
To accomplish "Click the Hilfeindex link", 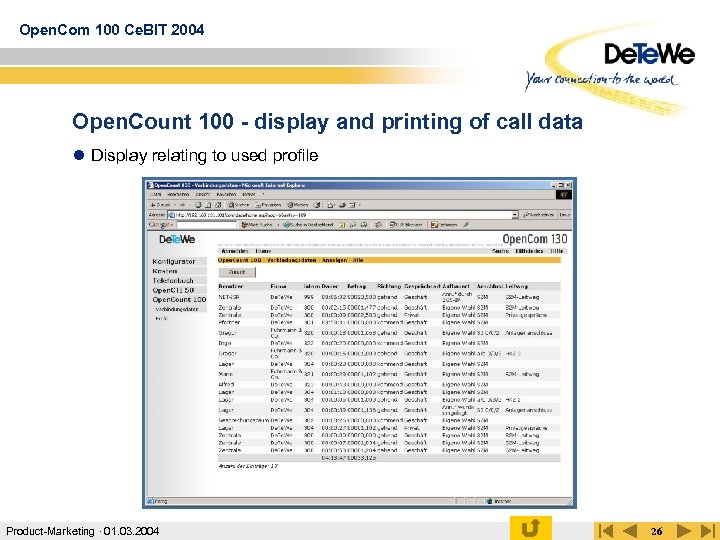I will [x=529, y=251].
